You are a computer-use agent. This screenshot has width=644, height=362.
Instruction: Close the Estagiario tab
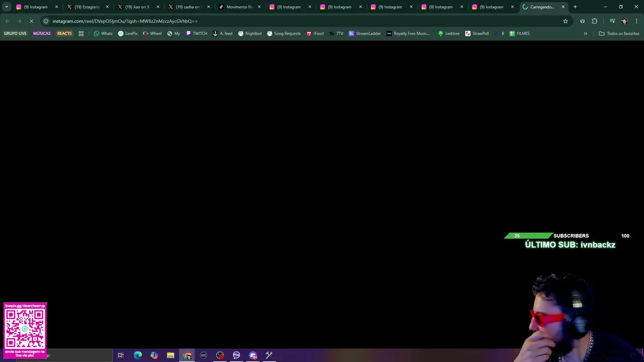tap(107, 7)
